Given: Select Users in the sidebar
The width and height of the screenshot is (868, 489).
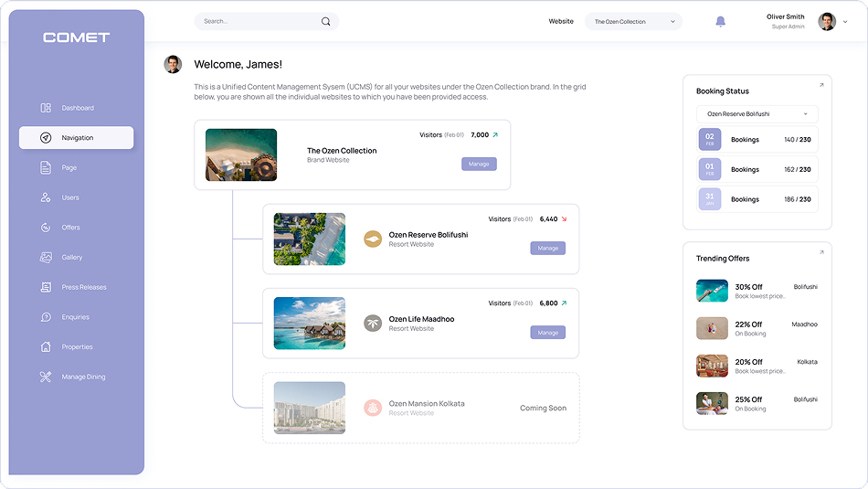Looking at the screenshot, I should pyautogui.click(x=70, y=197).
